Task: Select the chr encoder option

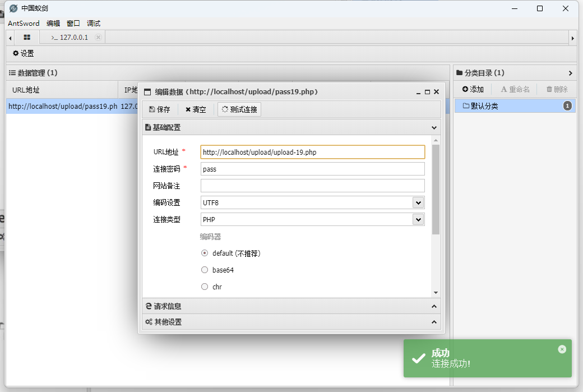Action: point(205,287)
